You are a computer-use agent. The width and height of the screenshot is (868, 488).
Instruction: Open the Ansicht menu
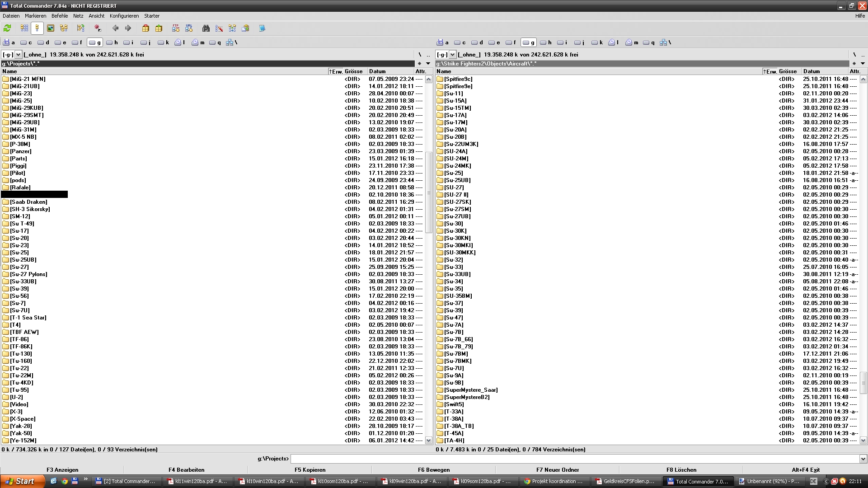(97, 16)
